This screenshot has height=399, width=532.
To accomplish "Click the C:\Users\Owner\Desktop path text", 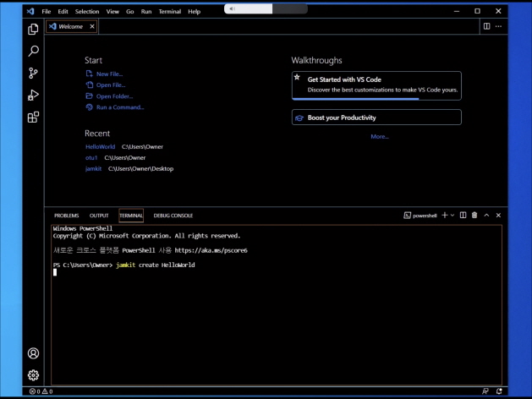I will click(x=140, y=168).
